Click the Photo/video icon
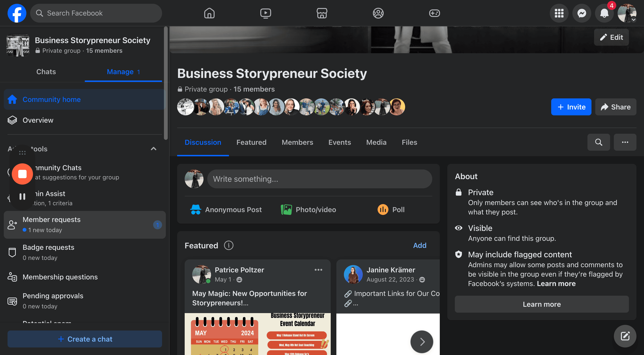 pos(286,210)
